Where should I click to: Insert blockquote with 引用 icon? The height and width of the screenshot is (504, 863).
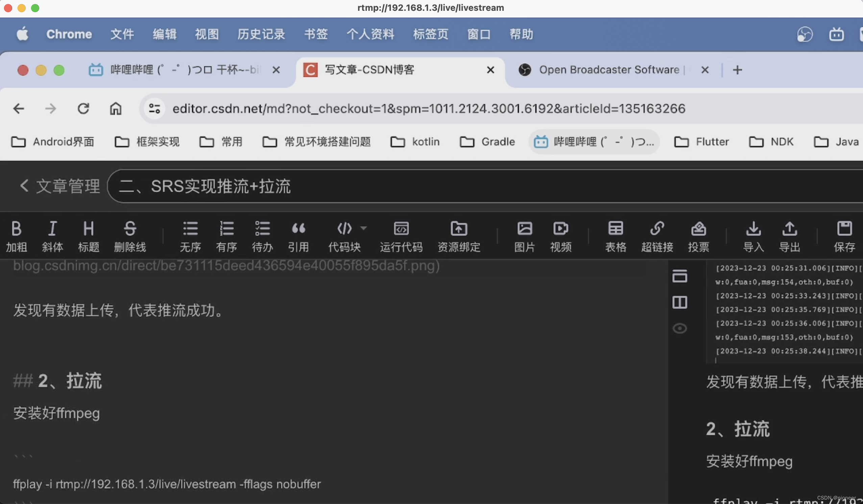coord(298,236)
